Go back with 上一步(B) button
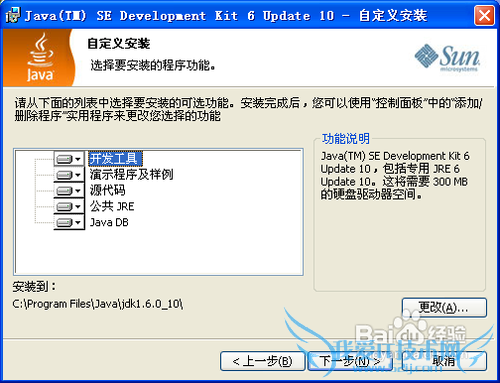 coord(262,361)
